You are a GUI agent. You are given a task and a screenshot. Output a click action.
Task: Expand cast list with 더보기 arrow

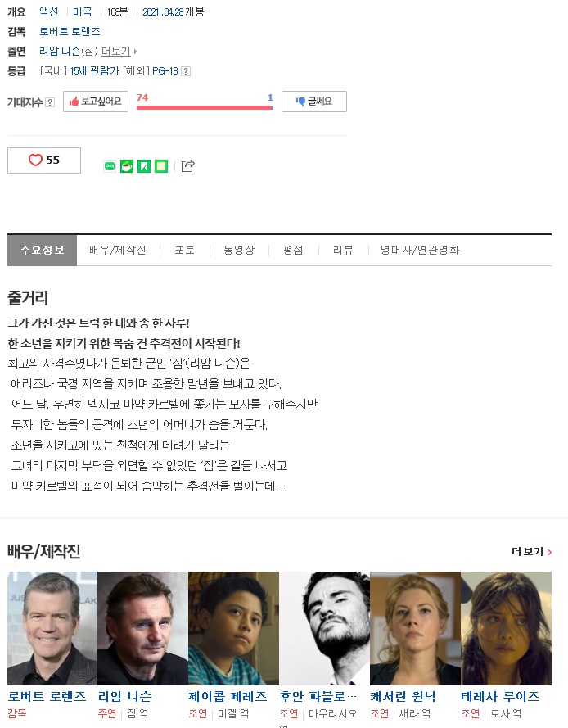pos(119,51)
